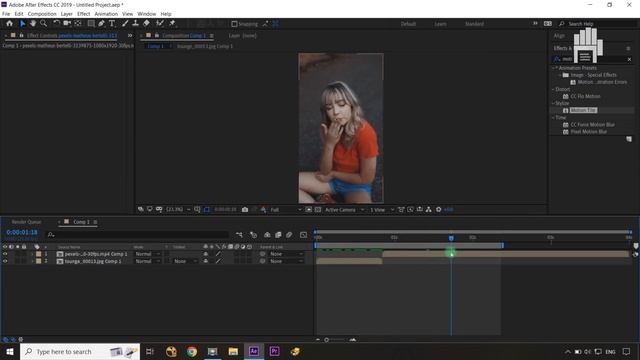
Task: Click the Home icon in the toolbar
Action: click(x=9, y=24)
